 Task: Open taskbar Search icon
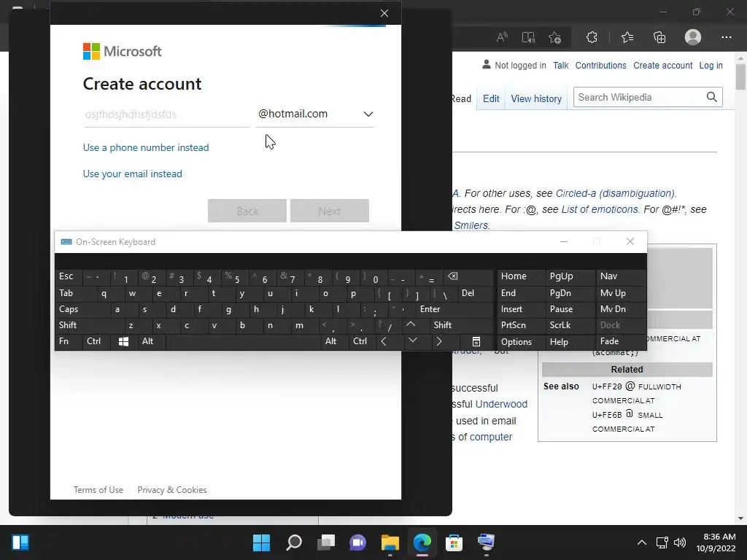(293, 542)
